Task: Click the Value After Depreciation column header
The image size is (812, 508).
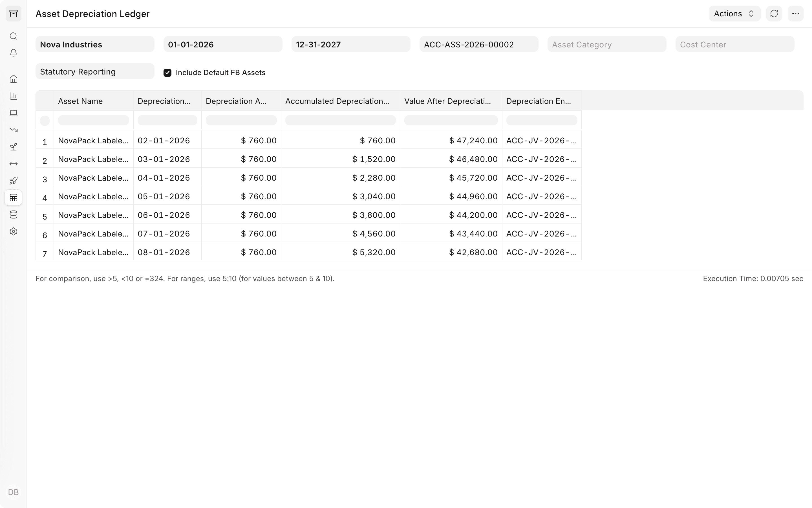Action: (x=451, y=101)
